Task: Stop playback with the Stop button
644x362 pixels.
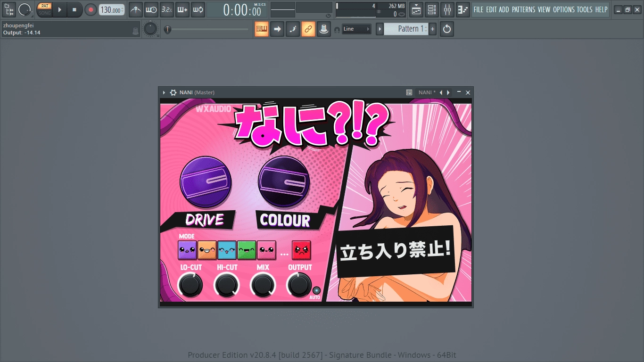Action: click(74, 9)
